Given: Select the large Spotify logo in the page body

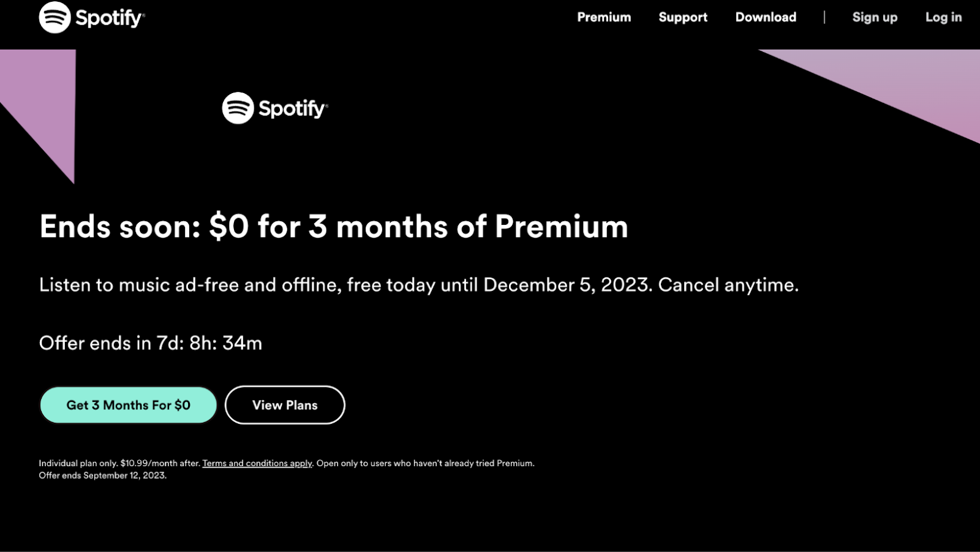Looking at the screenshot, I should [x=274, y=108].
